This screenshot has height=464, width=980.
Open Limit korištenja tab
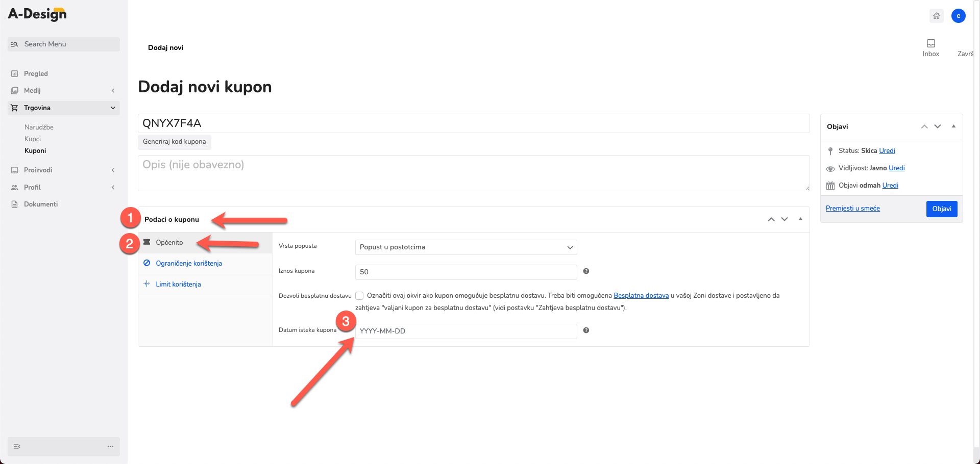[178, 284]
